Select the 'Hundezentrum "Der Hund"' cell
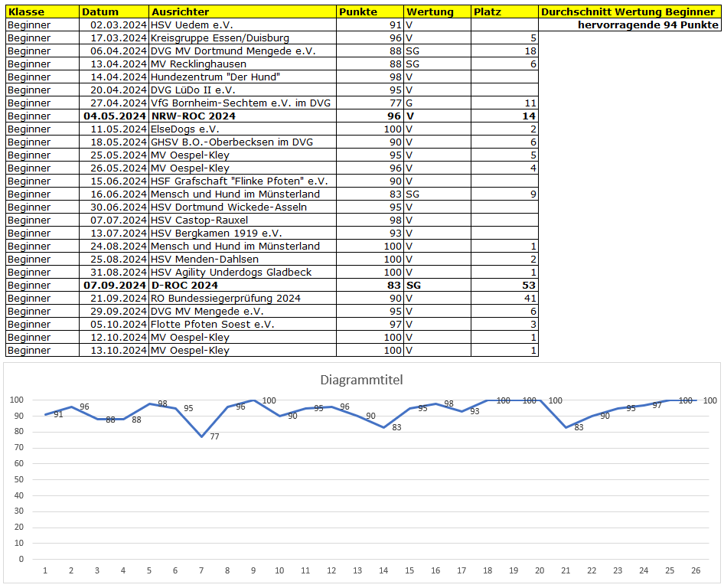 click(x=243, y=77)
